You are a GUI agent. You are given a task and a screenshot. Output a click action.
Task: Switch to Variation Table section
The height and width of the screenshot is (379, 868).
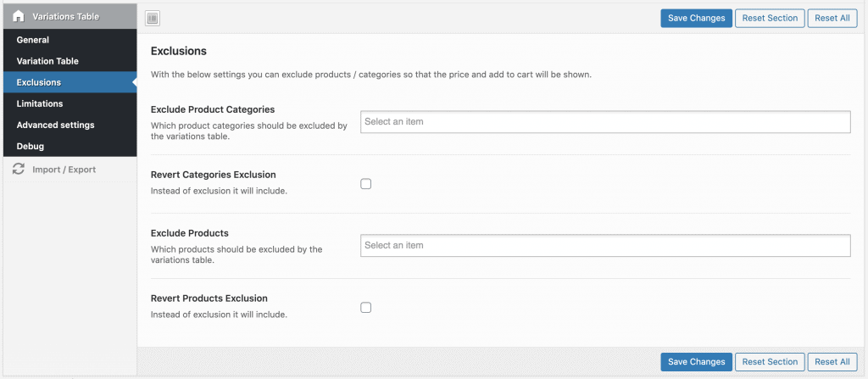pos(47,61)
